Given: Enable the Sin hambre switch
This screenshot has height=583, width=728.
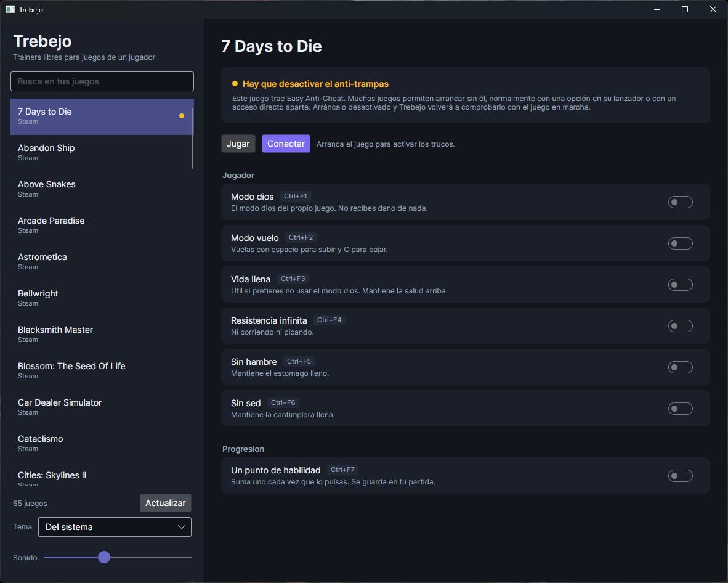Looking at the screenshot, I should [680, 367].
